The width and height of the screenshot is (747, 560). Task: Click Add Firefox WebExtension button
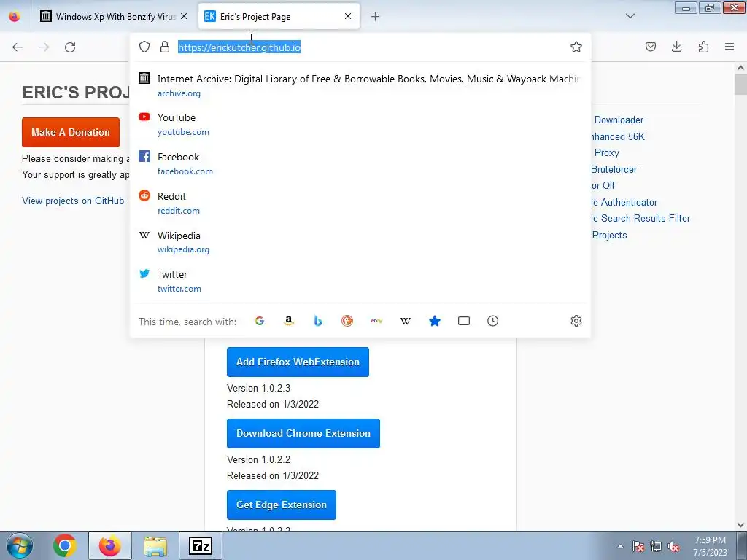[x=298, y=362]
